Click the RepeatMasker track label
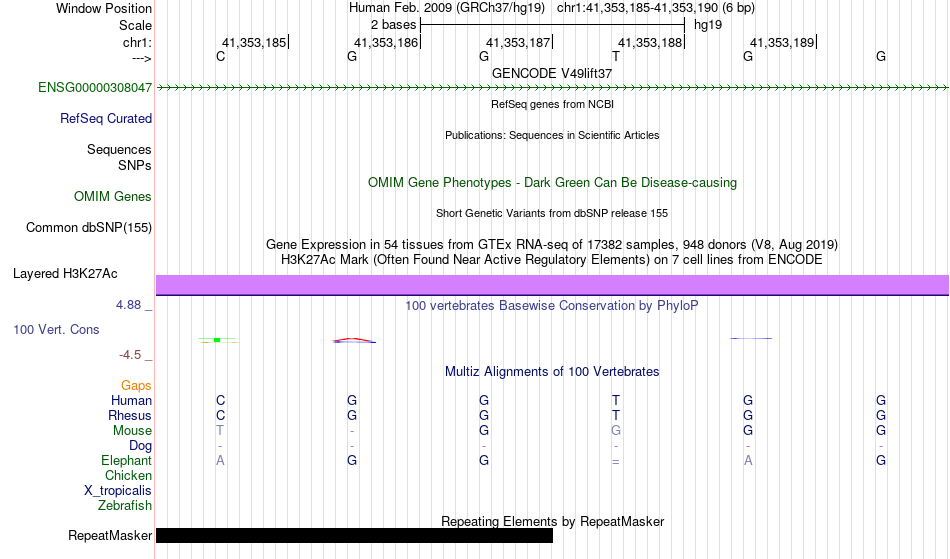Image resolution: width=950 pixels, height=559 pixels. click(110, 535)
